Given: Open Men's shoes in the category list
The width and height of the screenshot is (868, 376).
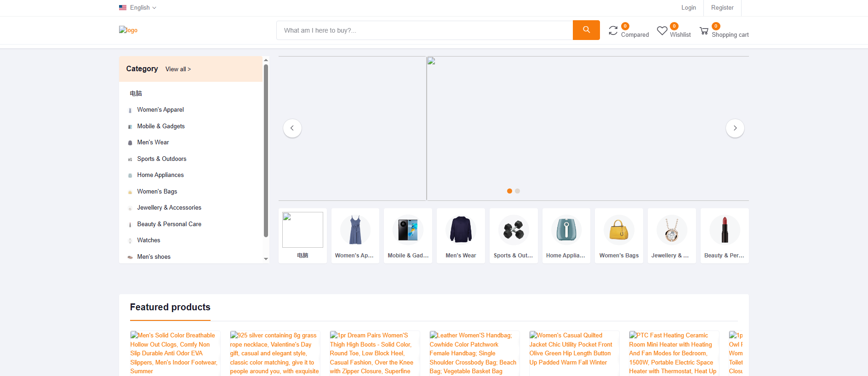Looking at the screenshot, I should click(154, 257).
